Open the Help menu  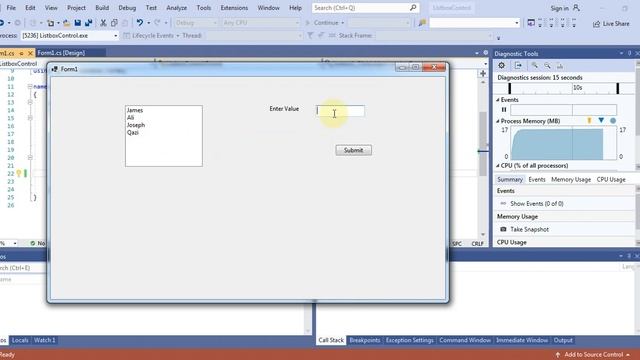pos(295,8)
